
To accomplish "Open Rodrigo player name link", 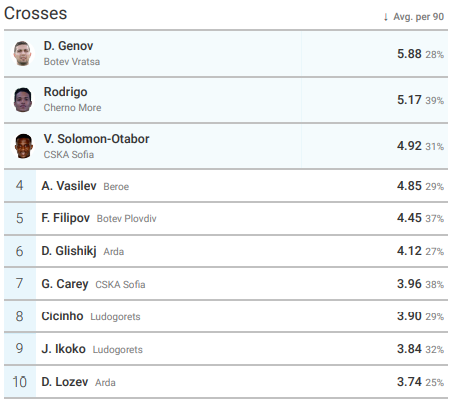I will pyautogui.click(x=66, y=92).
